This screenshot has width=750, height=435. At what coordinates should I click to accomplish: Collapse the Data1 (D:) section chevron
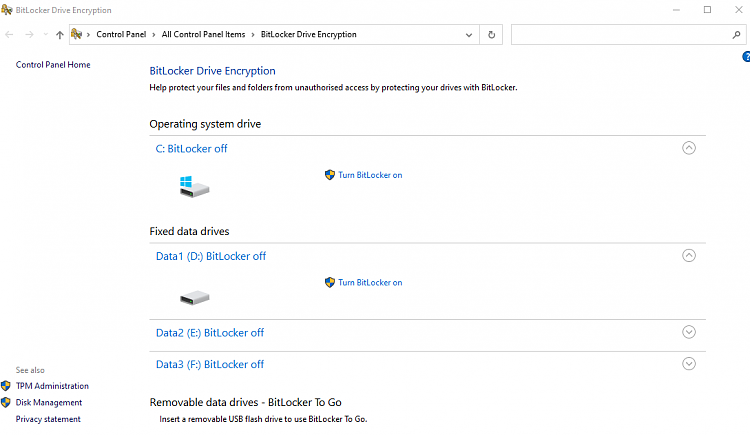(x=689, y=256)
